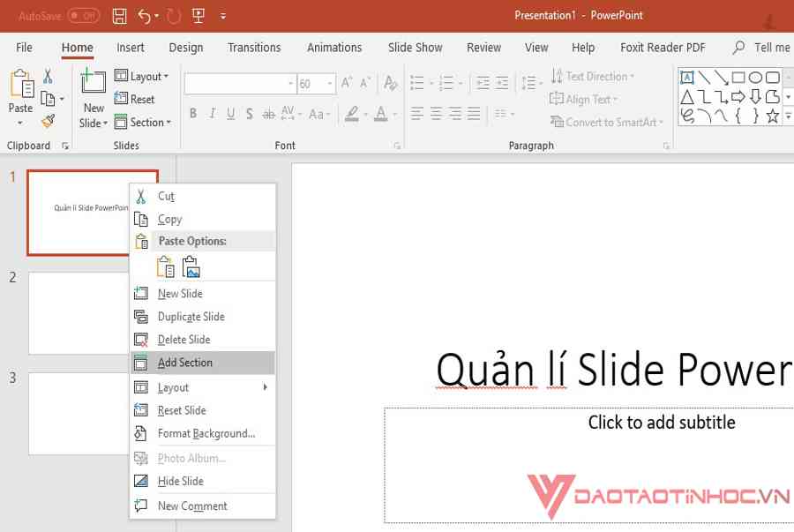Open the Section dropdown in ribbon
794x532 pixels.
[142, 122]
